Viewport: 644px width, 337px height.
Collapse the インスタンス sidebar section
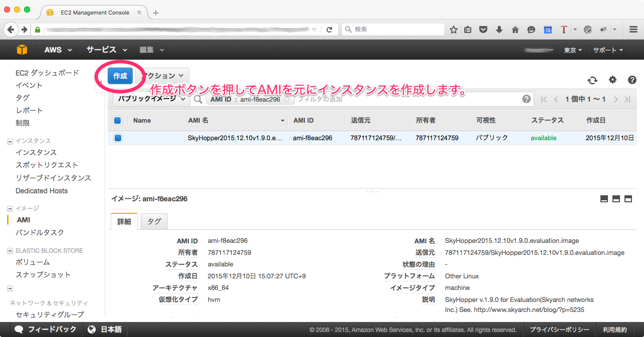click(x=10, y=141)
